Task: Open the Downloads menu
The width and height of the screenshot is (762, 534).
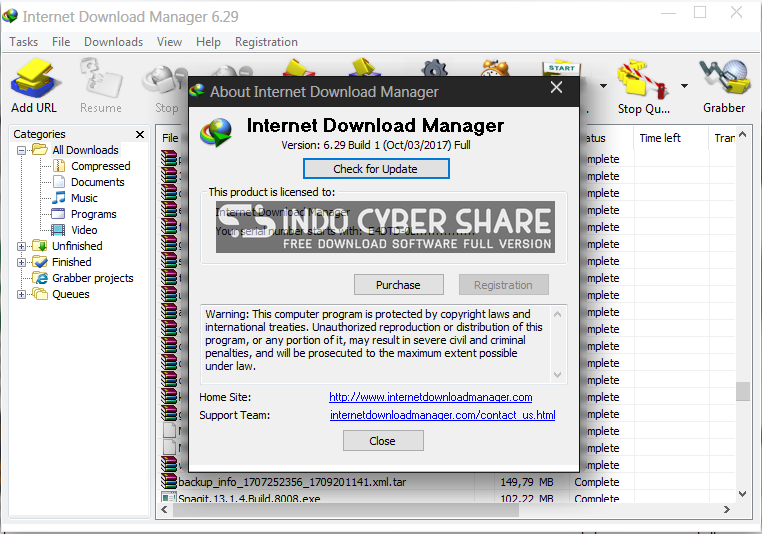Action: (x=113, y=42)
